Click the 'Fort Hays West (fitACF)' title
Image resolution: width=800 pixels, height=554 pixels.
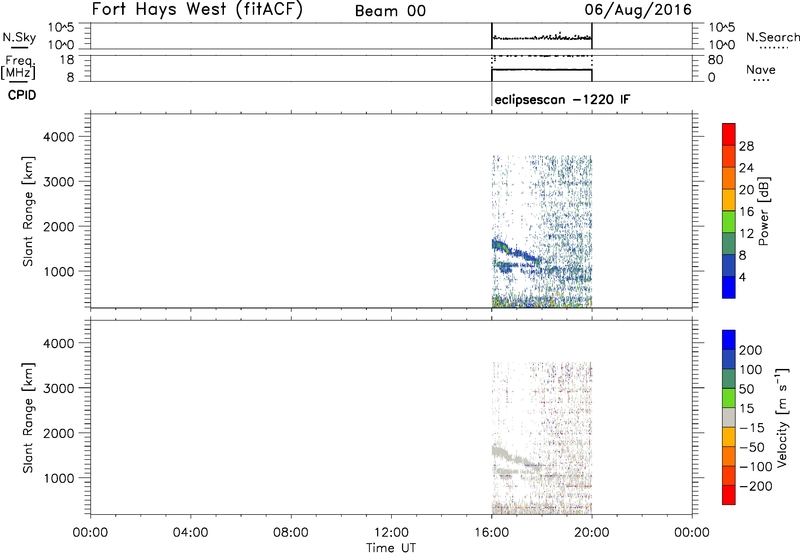[x=197, y=10]
